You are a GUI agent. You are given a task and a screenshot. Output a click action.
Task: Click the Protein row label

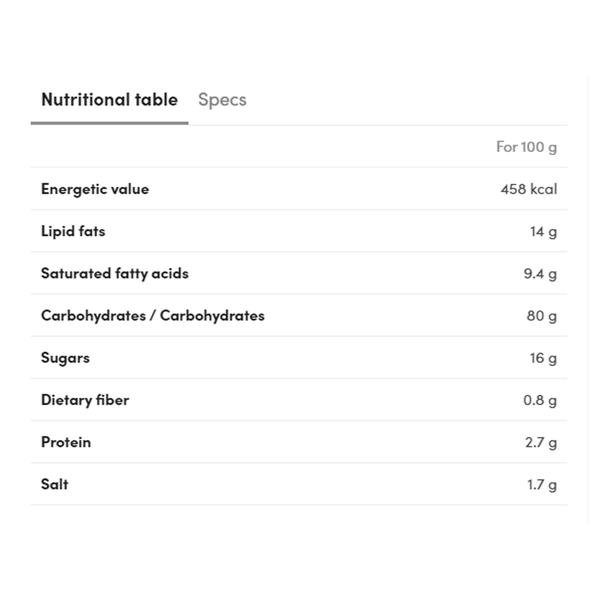coord(66,441)
